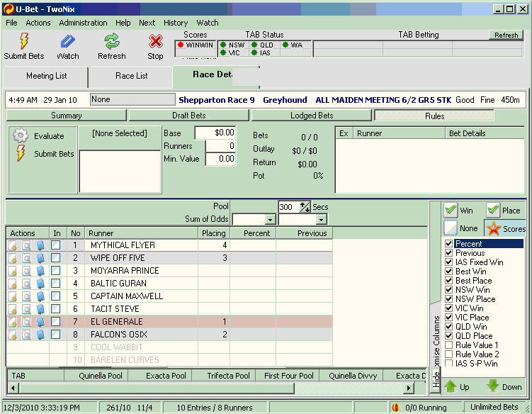Uncheck the Previous column checkbox
Image resolution: width=532 pixels, height=414 pixels.
click(448, 252)
